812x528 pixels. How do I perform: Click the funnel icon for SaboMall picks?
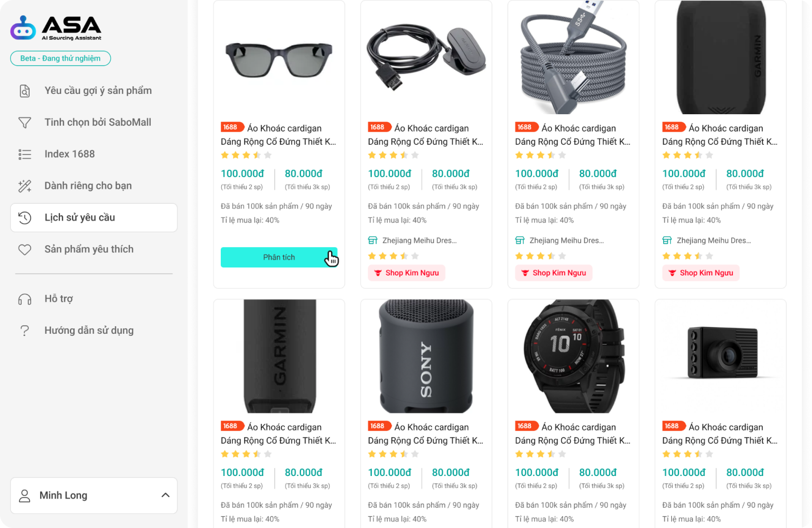[x=25, y=123]
